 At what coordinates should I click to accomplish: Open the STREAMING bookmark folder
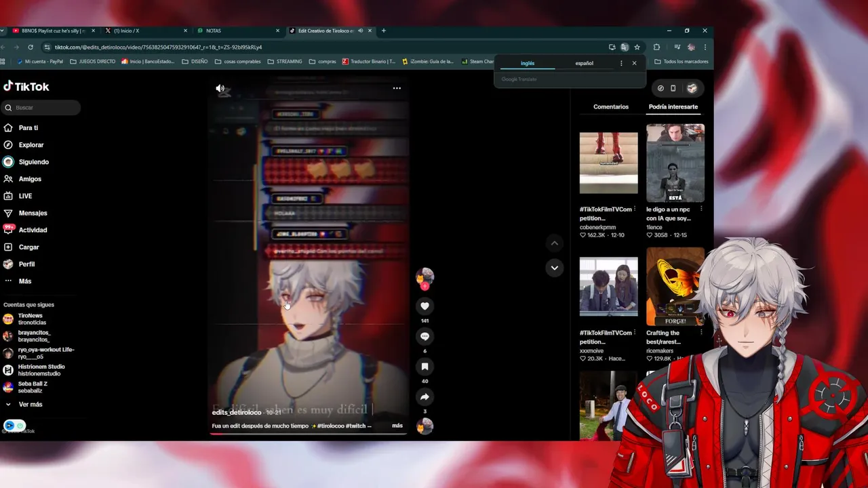pyautogui.click(x=285, y=62)
